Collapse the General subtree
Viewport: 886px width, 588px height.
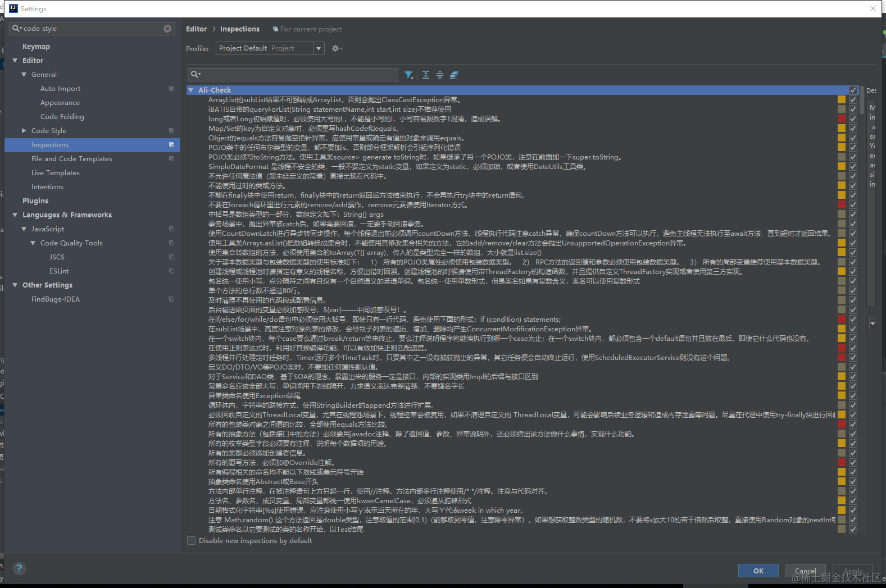tap(24, 75)
